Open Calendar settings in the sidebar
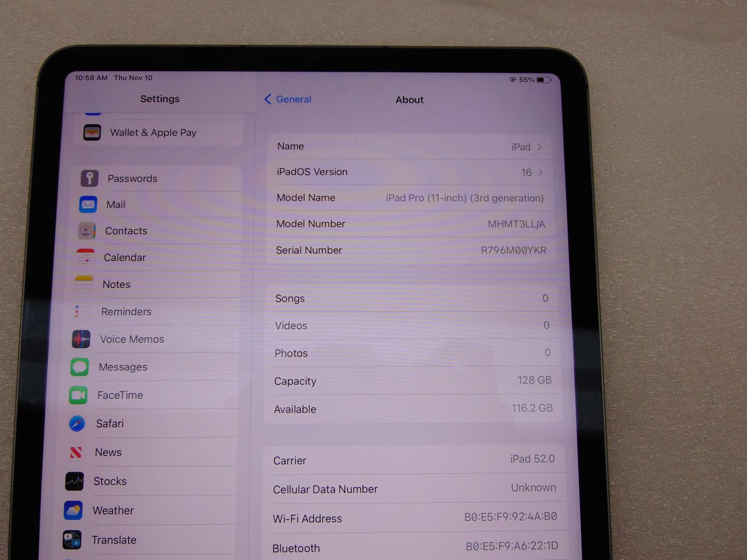The image size is (747, 560). (125, 258)
